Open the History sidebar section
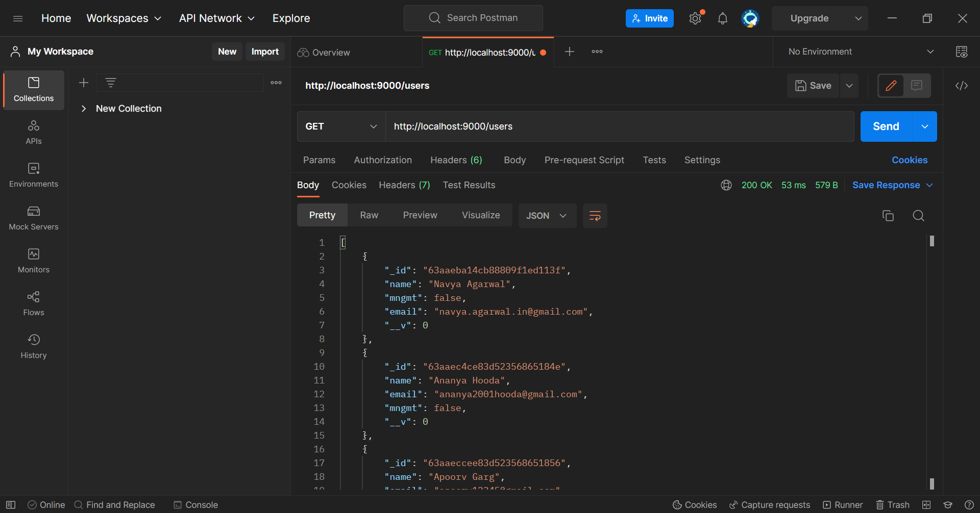Screen dimensions: 980x513 coord(34,347)
